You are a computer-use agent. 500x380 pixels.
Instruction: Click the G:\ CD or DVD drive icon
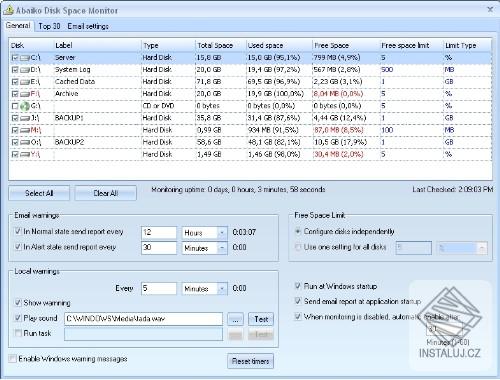[24, 106]
